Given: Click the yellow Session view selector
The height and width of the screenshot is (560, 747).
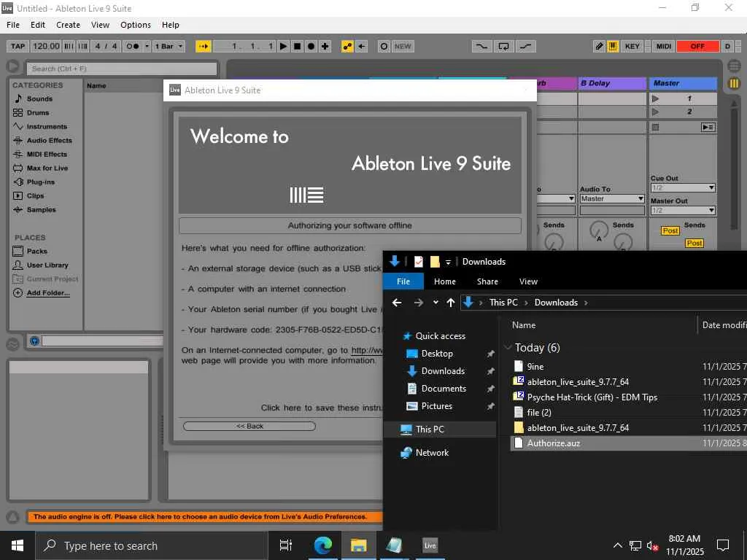Looking at the screenshot, I should (x=734, y=83).
